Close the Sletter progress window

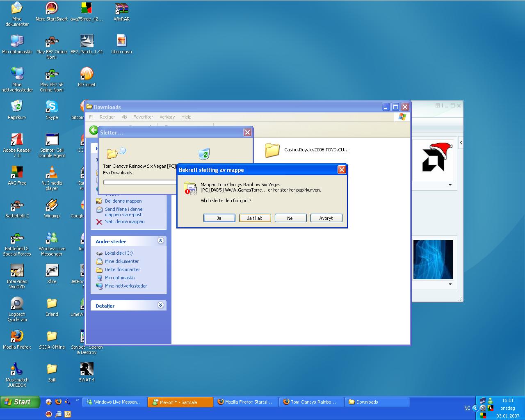point(247,132)
